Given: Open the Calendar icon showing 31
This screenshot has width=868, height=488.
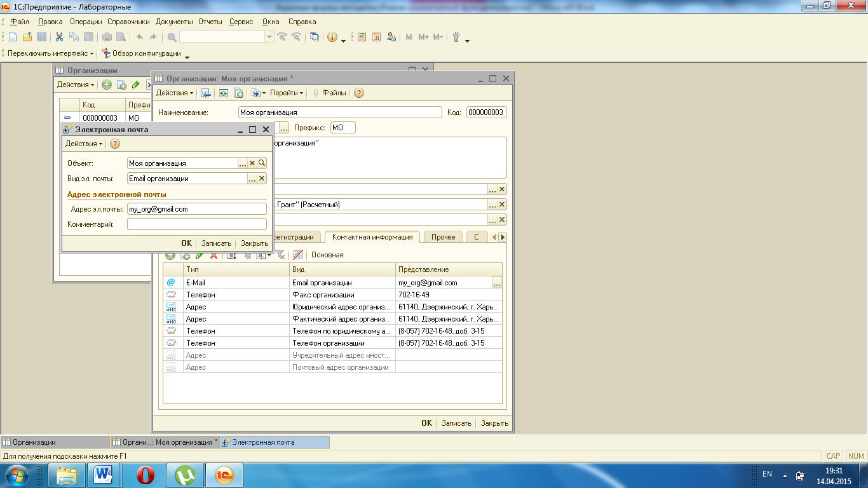Looking at the screenshot, I should click(376, 37).
